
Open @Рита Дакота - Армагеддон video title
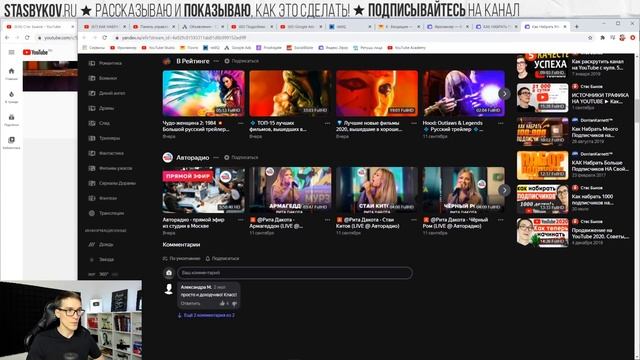(277, 223)
